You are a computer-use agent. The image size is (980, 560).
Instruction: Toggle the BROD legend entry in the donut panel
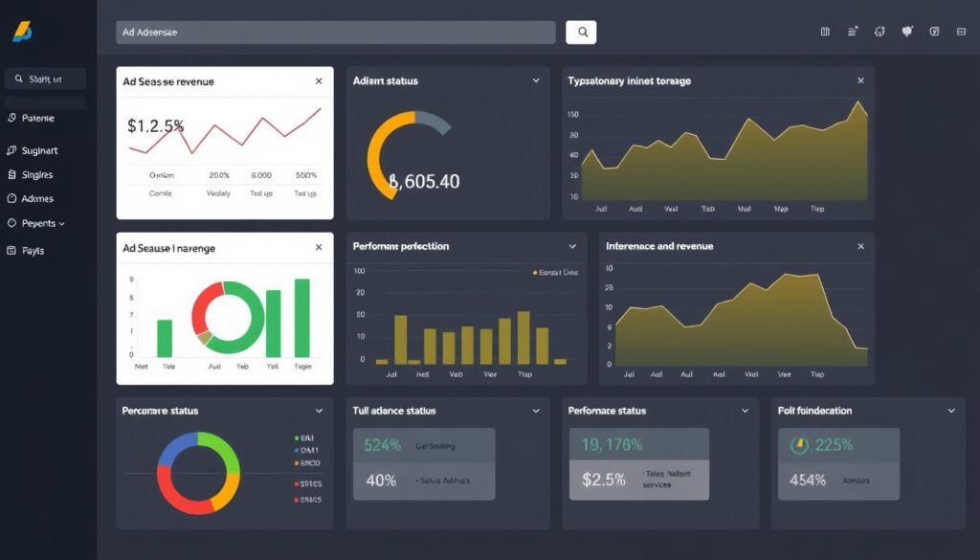[x=308, y=463]
